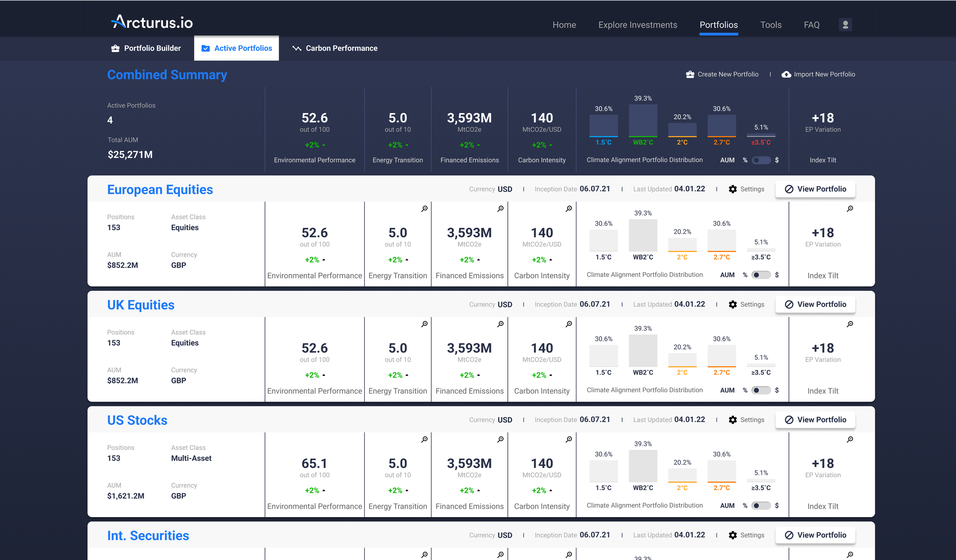The width and height of the screenshot is (956, 560).
Task: Toggle AUM percent/dollar switch in US Stocks
Action: [x=761, y=505]
